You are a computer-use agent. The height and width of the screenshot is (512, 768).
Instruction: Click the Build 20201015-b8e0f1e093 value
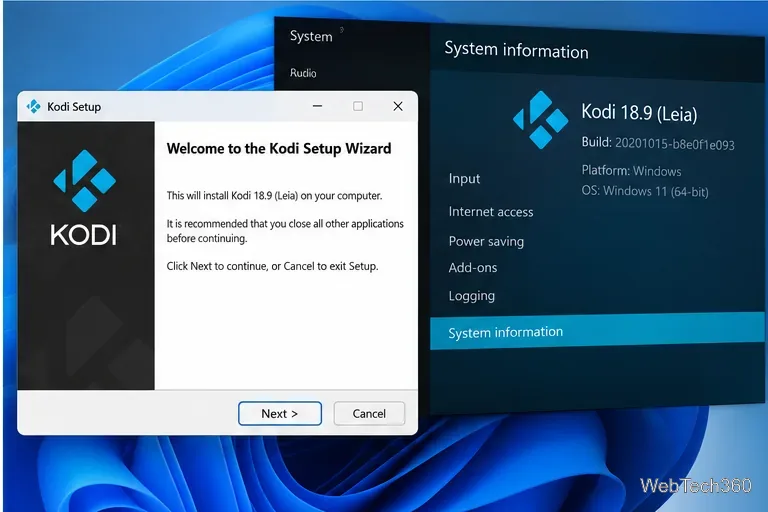click(x=674, y=144)
